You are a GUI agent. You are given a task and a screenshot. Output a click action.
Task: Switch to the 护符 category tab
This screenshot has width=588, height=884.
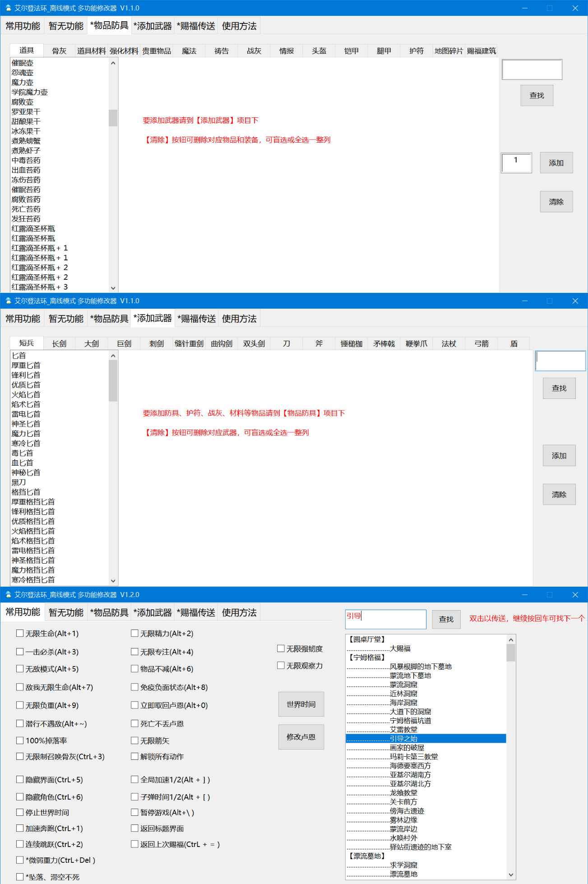click(416, 51)
